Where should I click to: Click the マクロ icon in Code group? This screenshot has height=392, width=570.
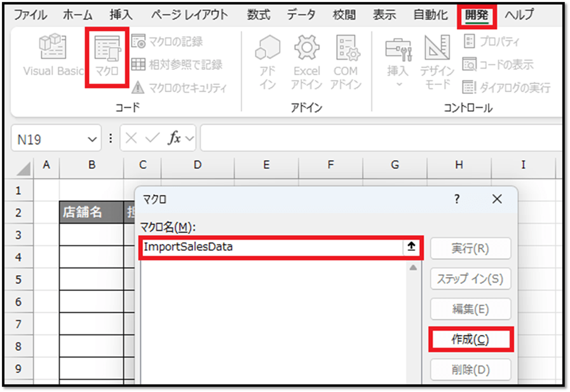pyautogui.click(x=106, y=56)
